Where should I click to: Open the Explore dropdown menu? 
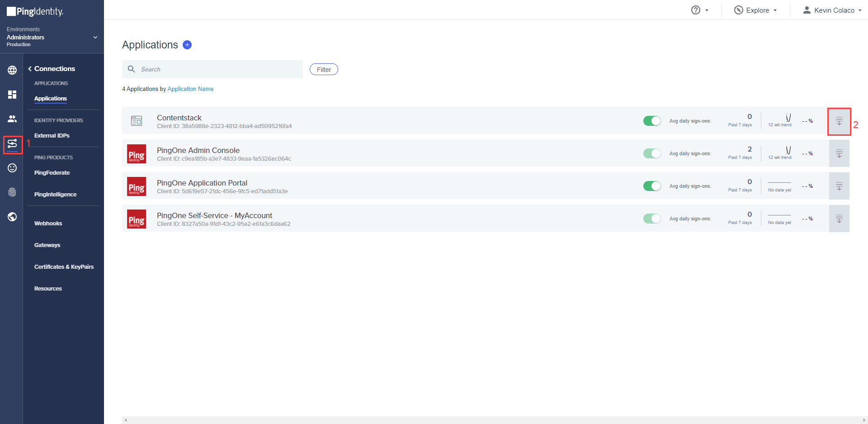(x=755, y=10)
